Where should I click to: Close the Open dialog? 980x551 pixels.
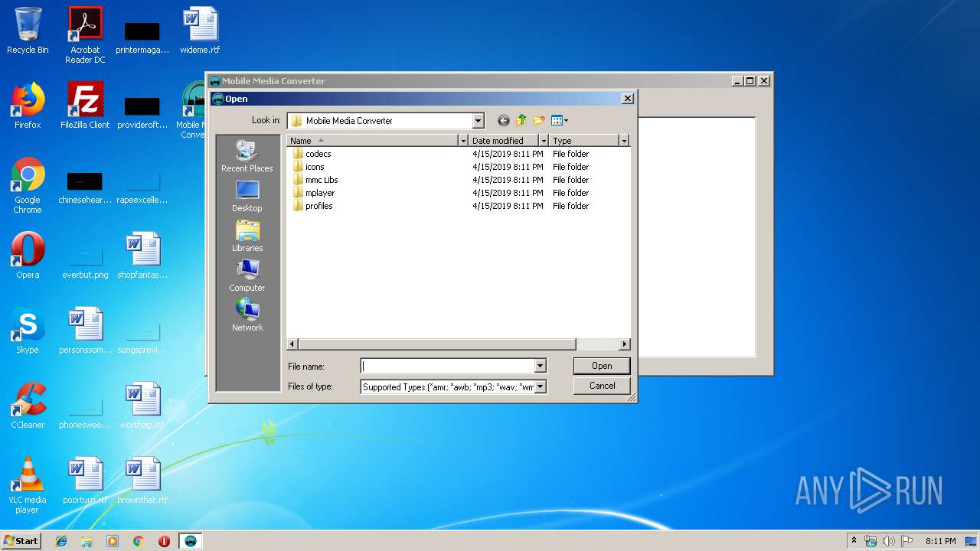point(627,99)
